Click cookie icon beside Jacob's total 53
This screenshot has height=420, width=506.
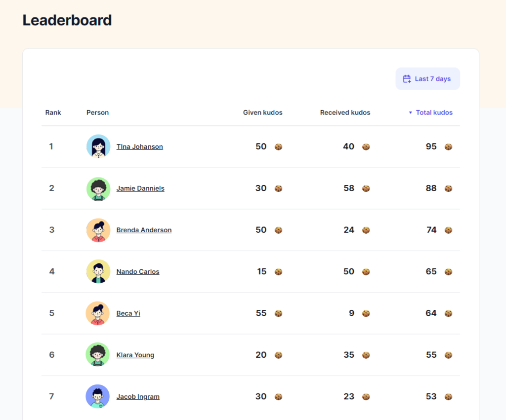pos(448,396)
